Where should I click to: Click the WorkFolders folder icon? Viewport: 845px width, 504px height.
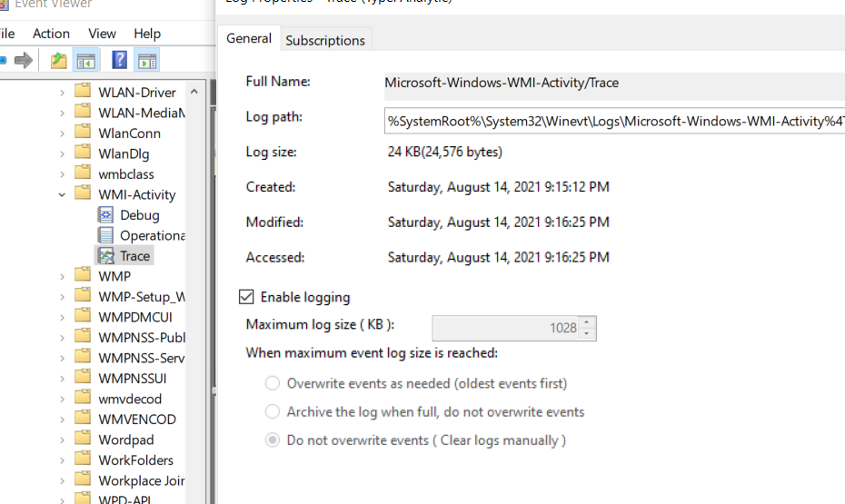pos(83,460)
